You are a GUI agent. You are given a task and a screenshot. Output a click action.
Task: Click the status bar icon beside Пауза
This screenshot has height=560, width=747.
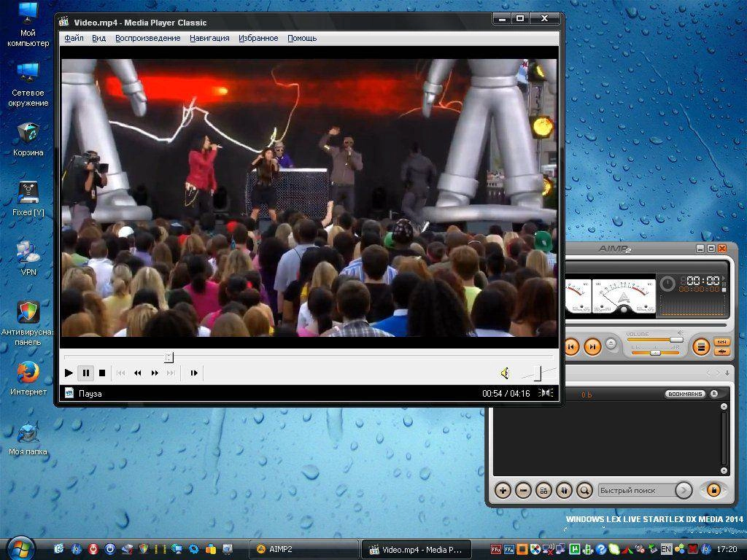69,393
